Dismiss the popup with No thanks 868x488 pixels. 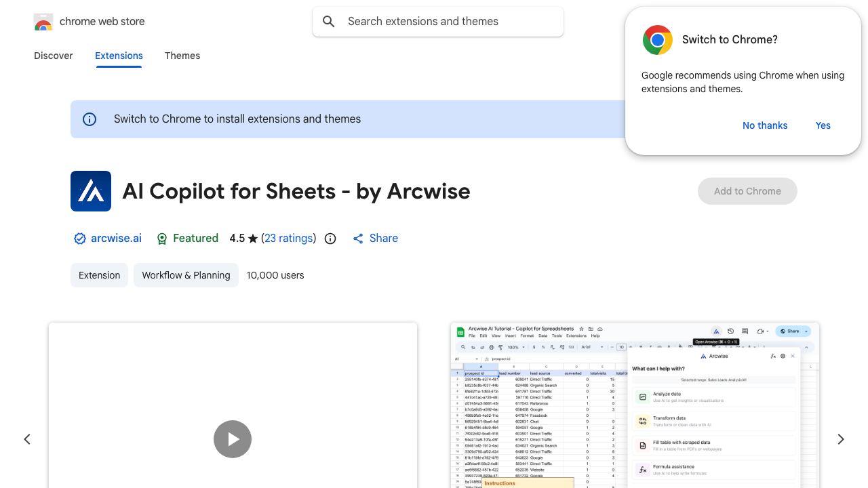point(765,125)
